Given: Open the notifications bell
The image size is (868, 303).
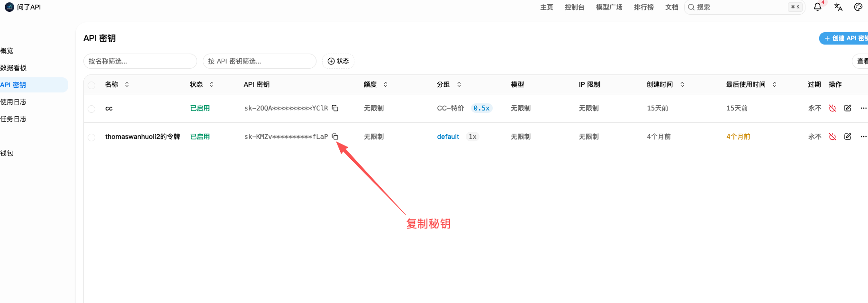Looking at the screenshot, I should pos(817,7).
